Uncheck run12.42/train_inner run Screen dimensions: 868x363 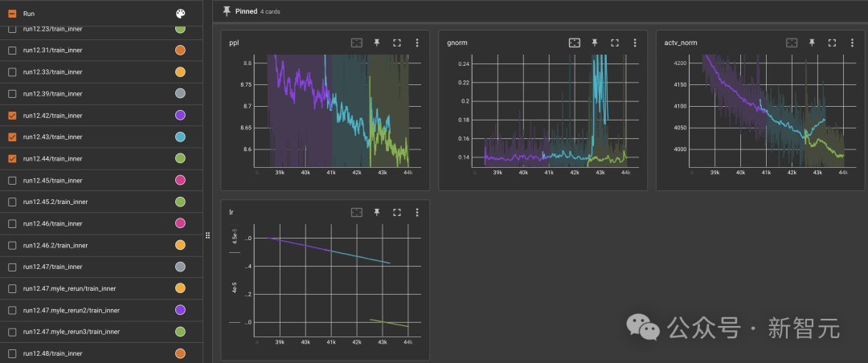coord(12,116)
